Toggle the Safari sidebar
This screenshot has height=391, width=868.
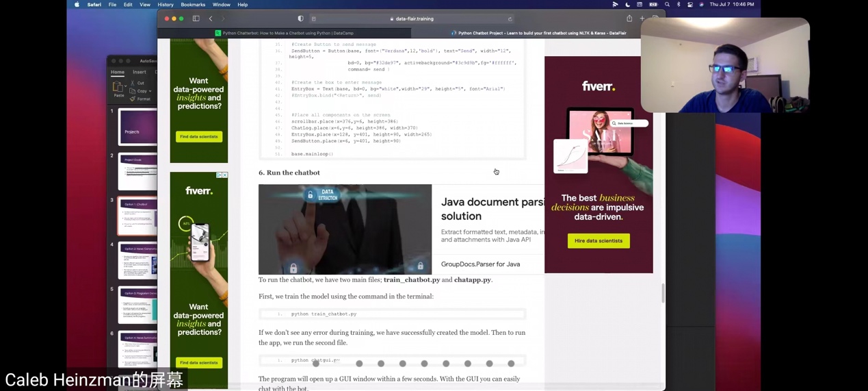tap(196, 18)
